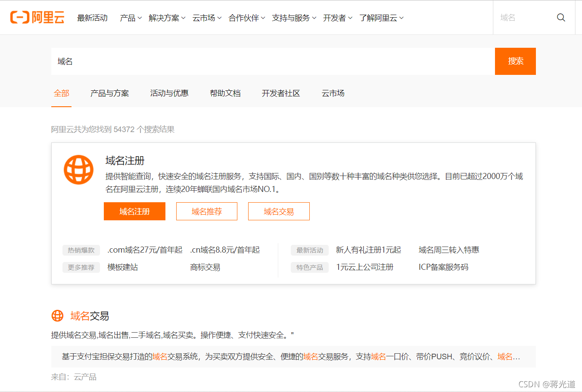Switch to the 帮助文档 tab

coord(225,93)
